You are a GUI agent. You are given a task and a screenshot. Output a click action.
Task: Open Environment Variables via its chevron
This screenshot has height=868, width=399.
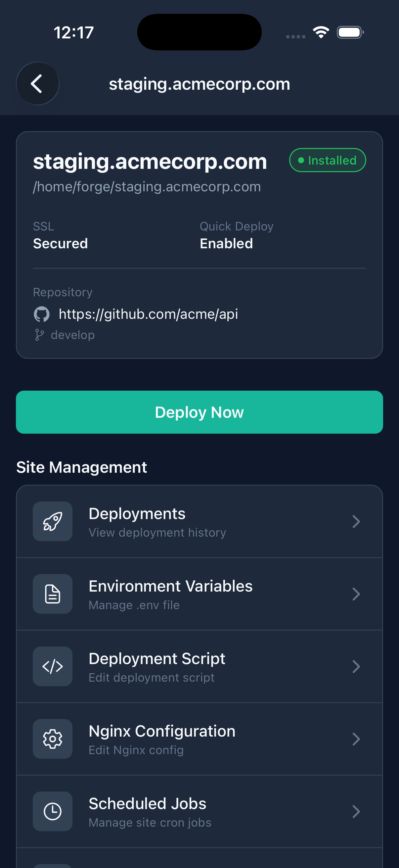click(x=357, y=594)
